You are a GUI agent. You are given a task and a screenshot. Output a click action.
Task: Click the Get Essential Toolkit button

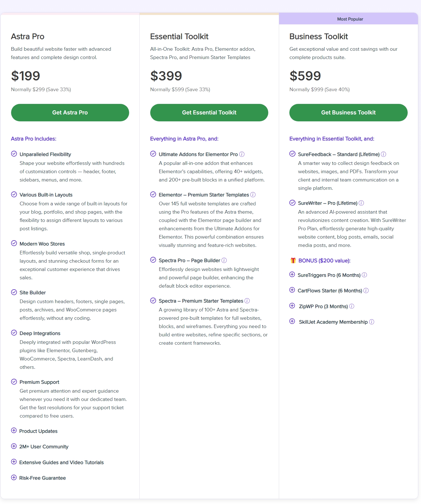209,112
